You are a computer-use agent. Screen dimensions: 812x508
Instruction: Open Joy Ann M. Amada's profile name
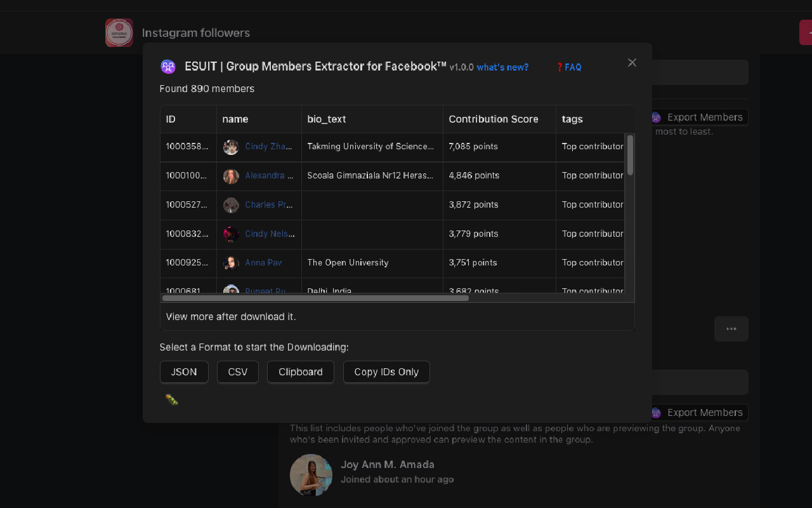pos(388,464)
